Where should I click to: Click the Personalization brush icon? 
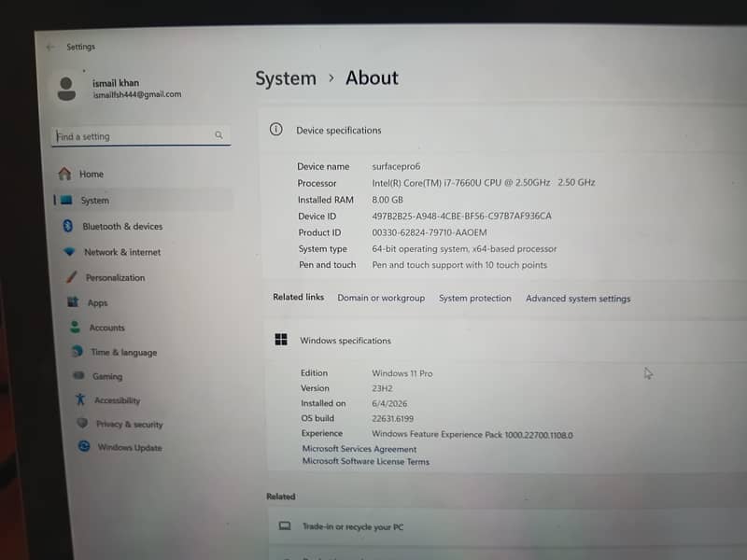coord(72,276)
